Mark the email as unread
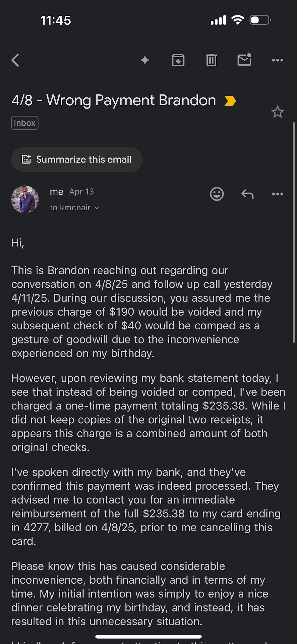297x644 pixels. click(244, 60)
